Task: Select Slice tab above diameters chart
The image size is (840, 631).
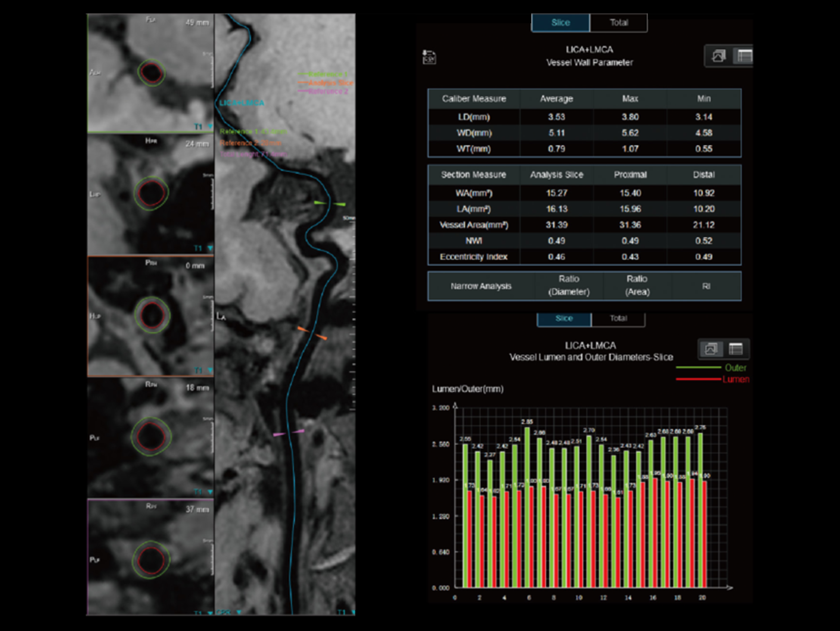Action: [x=564, y=318]
